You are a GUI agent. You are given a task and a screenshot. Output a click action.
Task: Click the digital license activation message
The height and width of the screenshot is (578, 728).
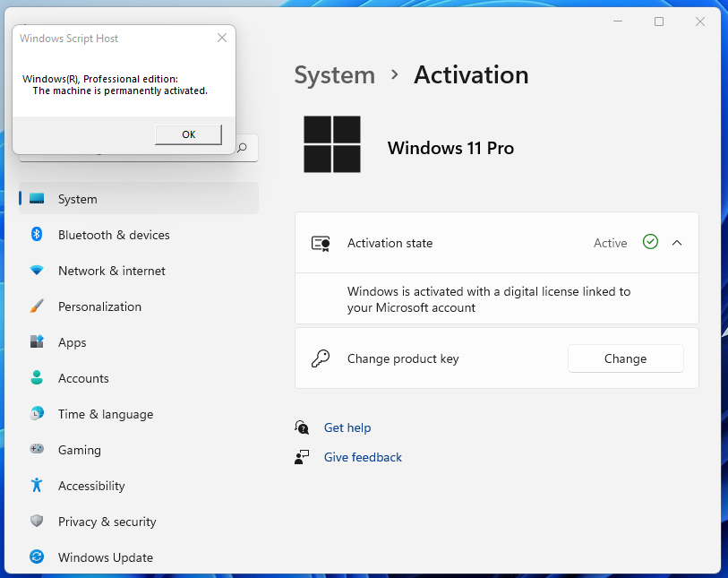[489, 299]
